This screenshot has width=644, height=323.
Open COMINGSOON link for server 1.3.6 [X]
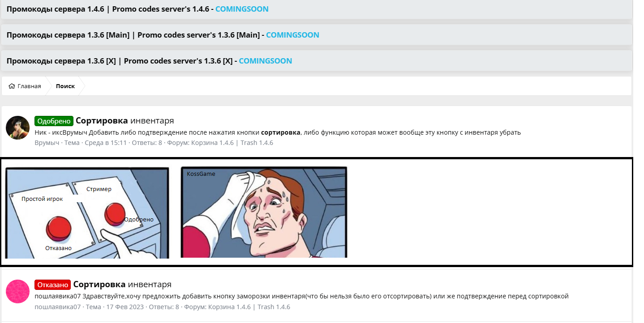click(x=265, y=61)
